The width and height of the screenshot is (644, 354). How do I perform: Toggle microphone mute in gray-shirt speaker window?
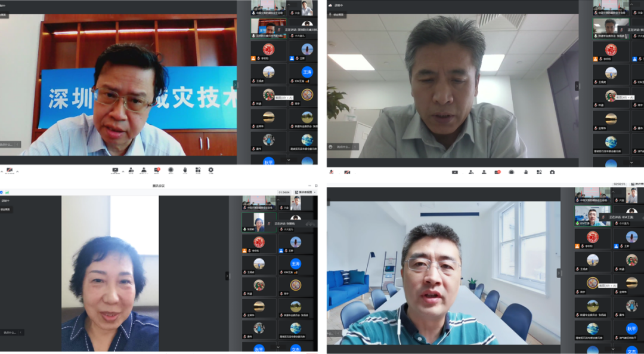(332, 173)
